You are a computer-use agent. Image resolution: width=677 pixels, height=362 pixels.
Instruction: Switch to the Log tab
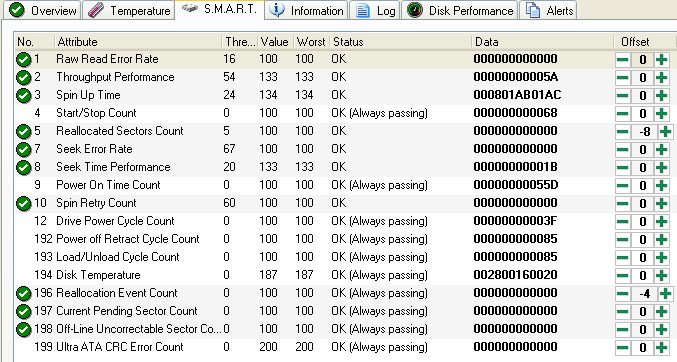[375, 10]
